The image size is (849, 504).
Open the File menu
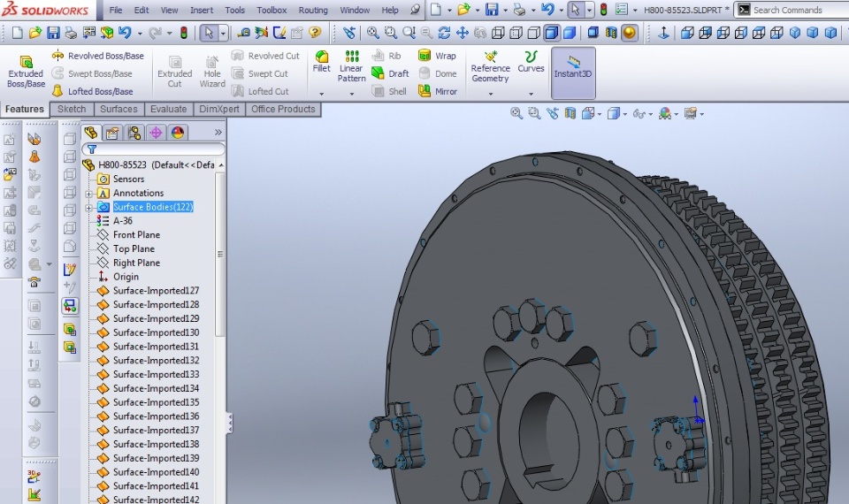coord(115,10)
